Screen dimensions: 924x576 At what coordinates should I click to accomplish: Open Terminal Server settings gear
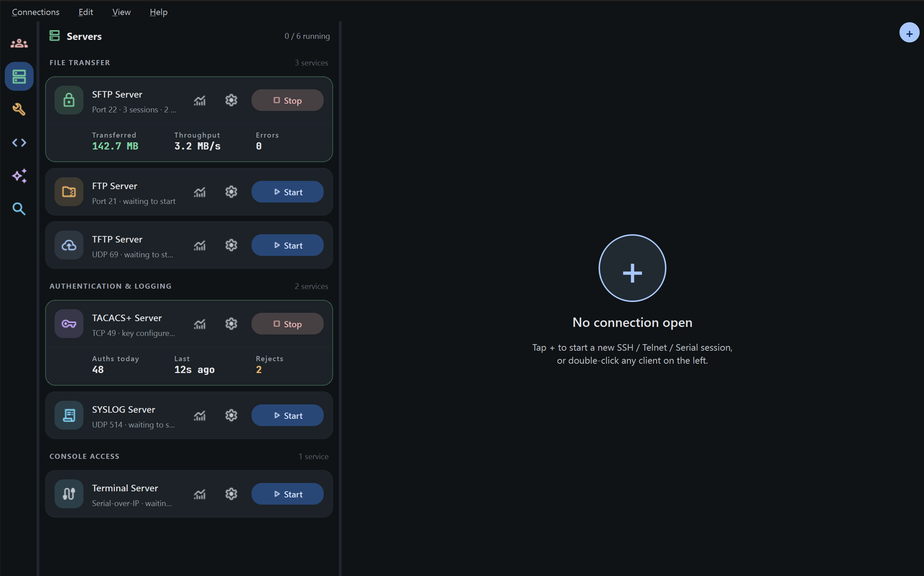[231, 494]
